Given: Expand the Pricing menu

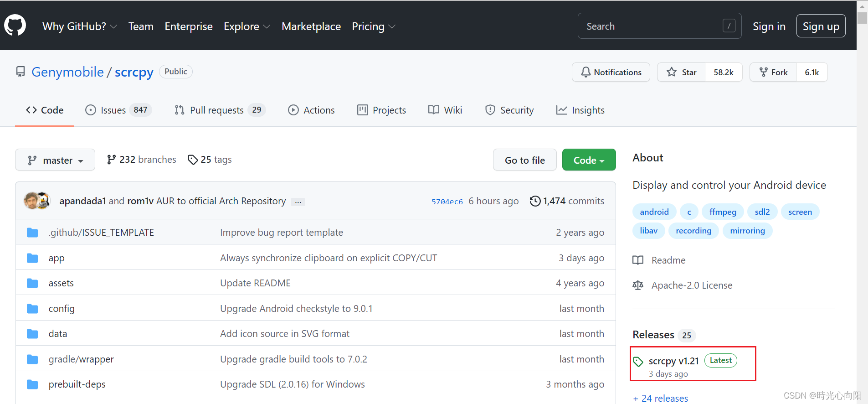Looking at the screenshot, I should click(374, 26).
